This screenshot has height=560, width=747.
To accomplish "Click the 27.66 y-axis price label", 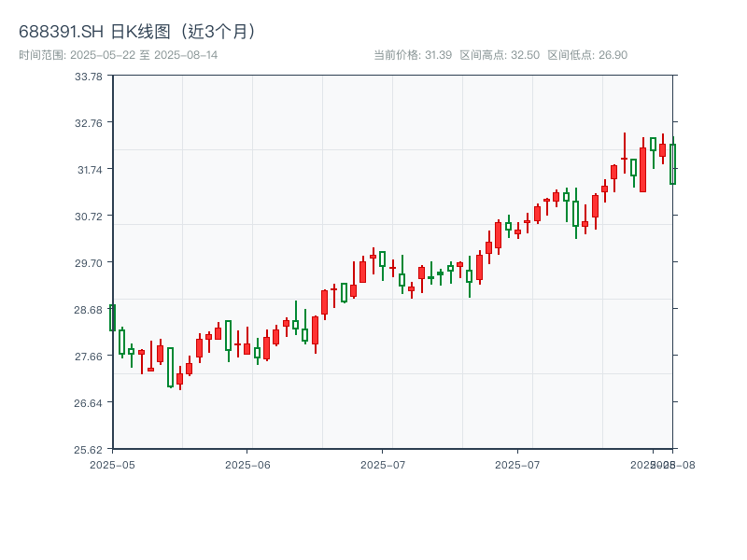I will pyautogui.click(x=89, y=357).
